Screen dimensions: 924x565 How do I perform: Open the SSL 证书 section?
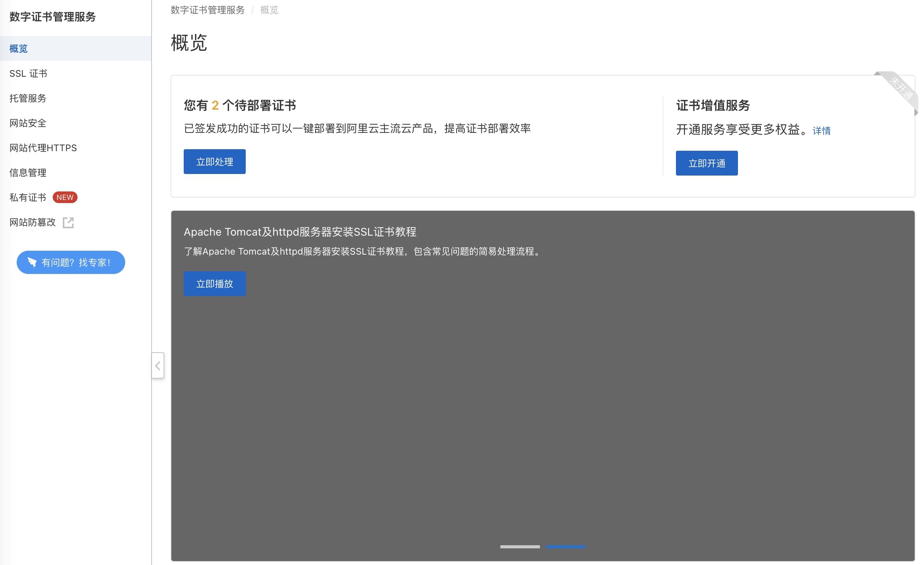coord(28,73)
